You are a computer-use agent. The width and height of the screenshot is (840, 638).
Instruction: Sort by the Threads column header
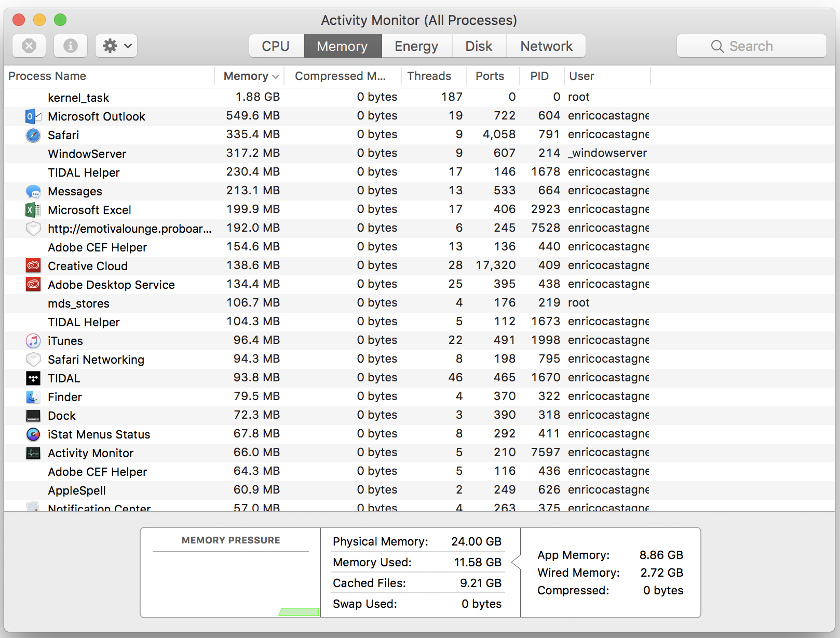click(434, 76)
